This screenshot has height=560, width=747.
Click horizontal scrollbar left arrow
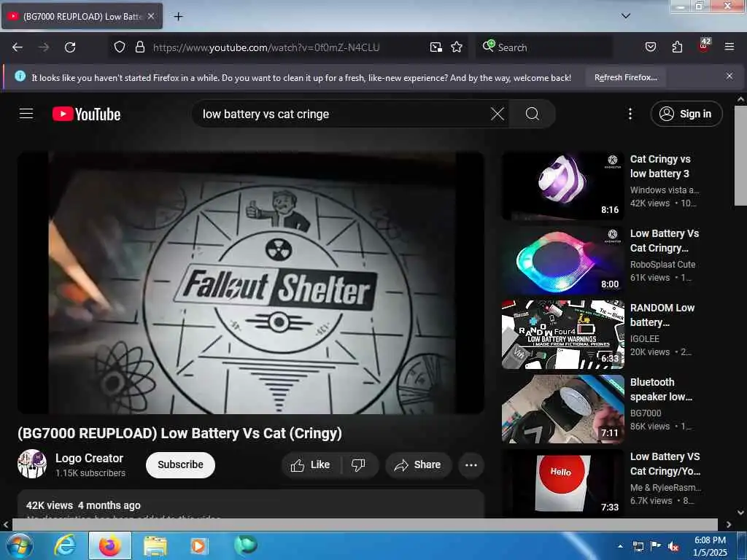(x=6, y=524)
